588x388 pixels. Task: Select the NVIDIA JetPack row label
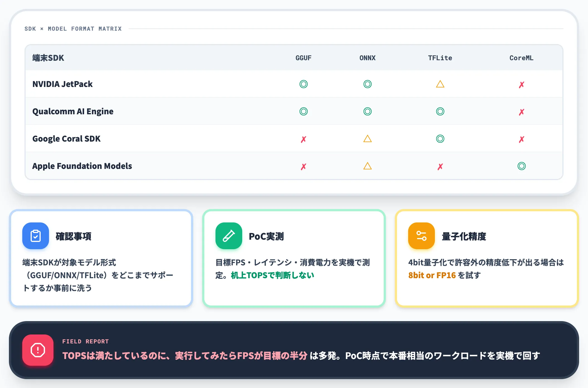point(62,84)
